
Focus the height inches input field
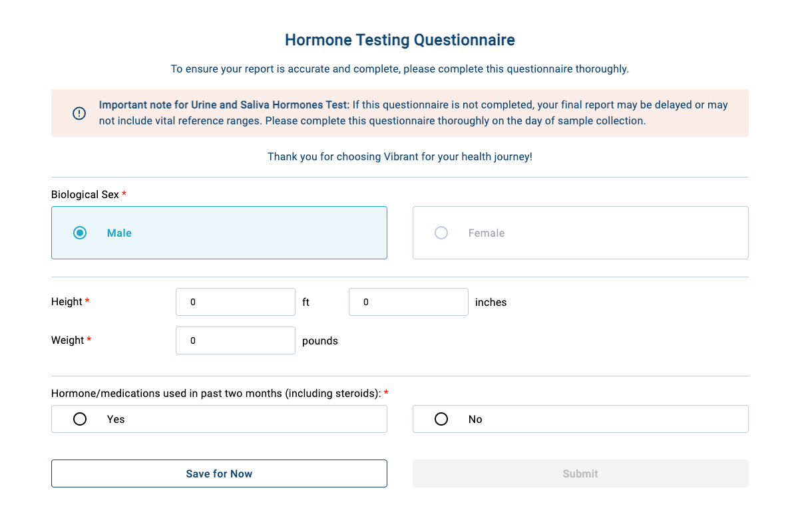408,302
